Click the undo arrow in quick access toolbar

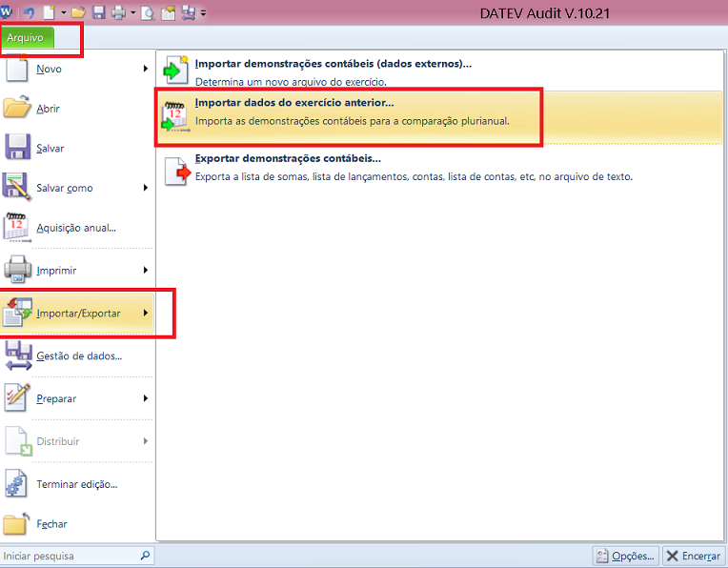coord(29,12)
